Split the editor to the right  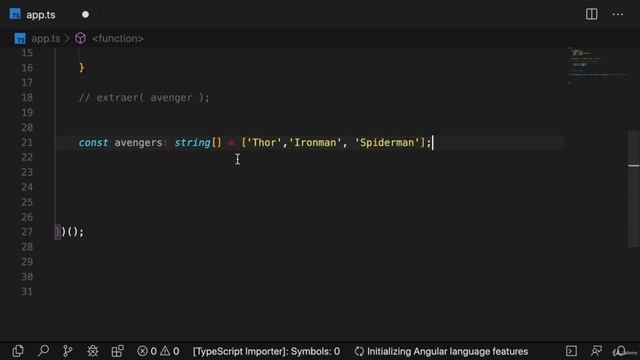(x=591, y=14)
